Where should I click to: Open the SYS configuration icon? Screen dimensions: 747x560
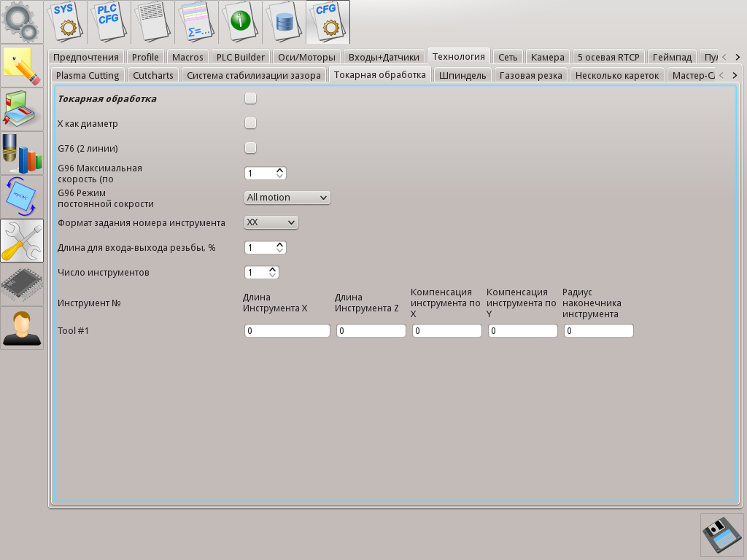click(65, 22)
